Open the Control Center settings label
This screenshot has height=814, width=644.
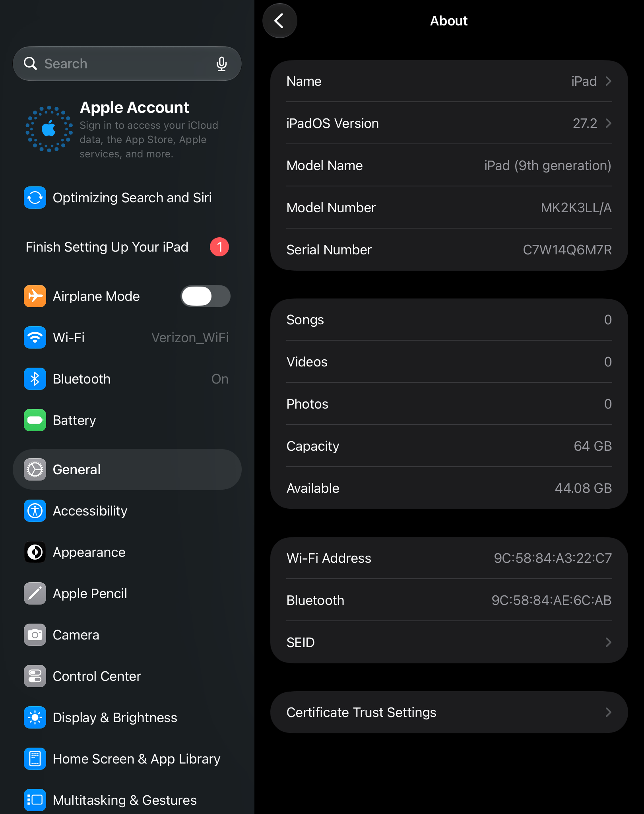point(97,676)
